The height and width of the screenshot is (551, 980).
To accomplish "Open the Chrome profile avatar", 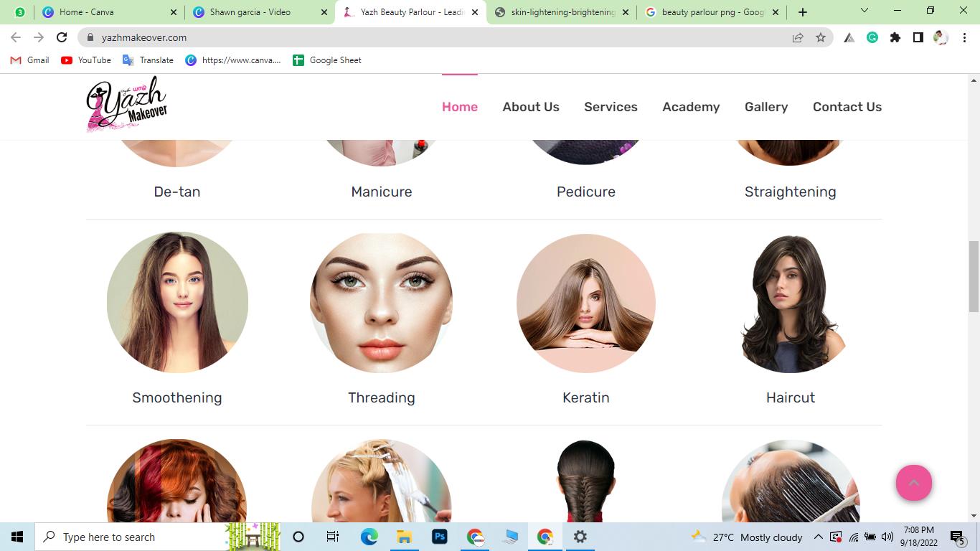I will click(x=941, y=37).
